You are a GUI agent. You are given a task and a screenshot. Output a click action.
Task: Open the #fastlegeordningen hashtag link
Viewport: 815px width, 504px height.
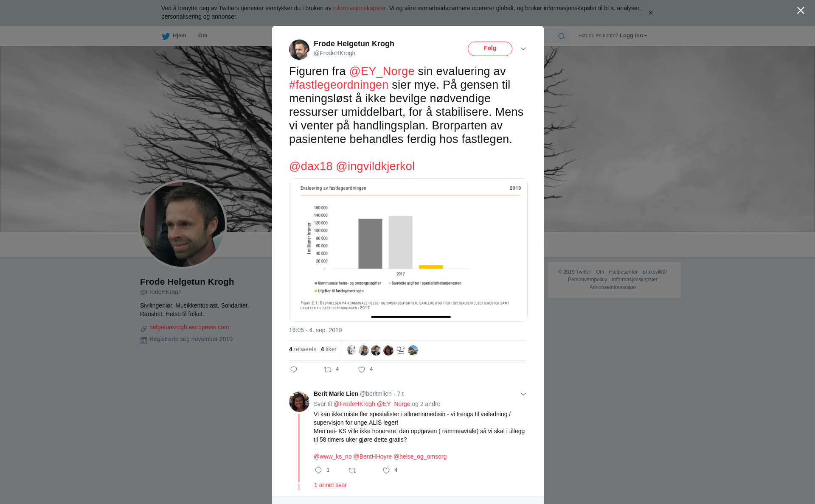point(339,85)
